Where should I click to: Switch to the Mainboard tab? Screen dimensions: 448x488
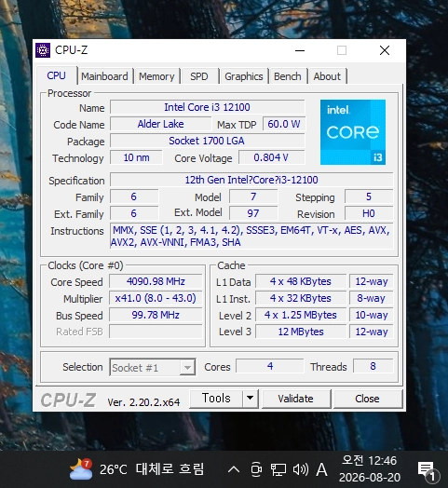[x=104, y=76]
